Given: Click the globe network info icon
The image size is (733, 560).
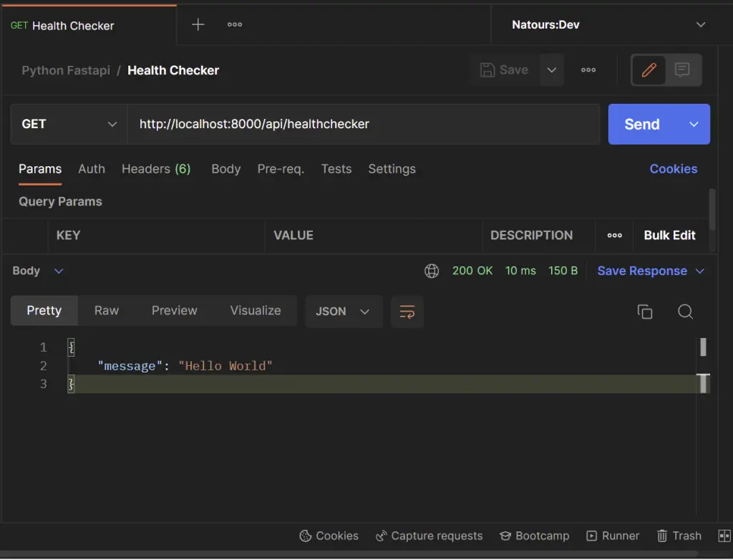Looking at the screenshot, I should pos(432,271).
